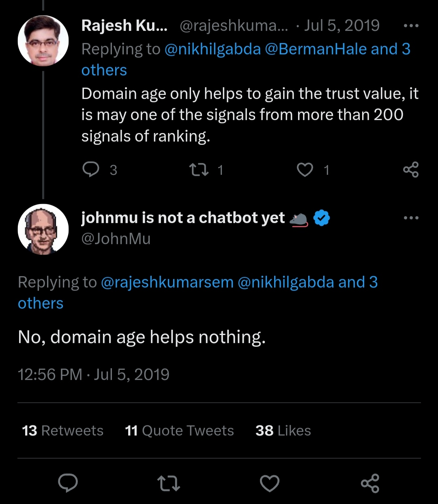View the 13 Retweets list
This screenshot has height=504, width=438.
coord(63,431)
